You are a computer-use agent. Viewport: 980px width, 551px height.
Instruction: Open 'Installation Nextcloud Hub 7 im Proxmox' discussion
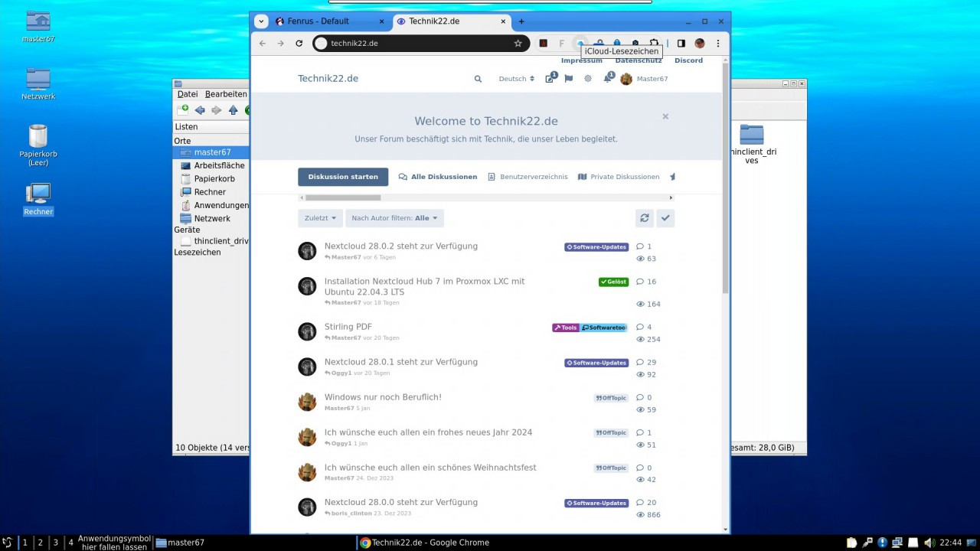[424, 286]
